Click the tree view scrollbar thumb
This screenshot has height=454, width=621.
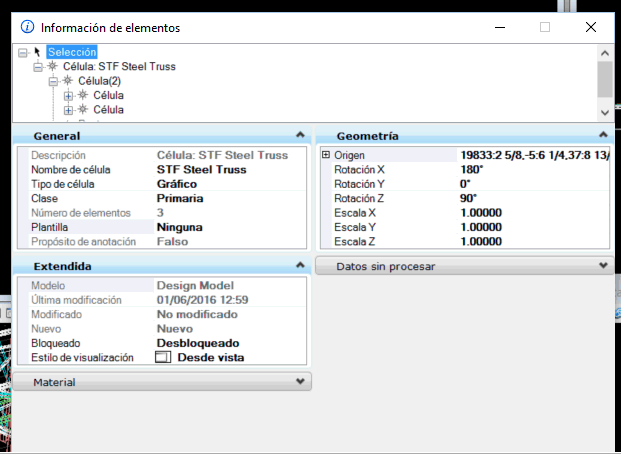(x=605, y=79)
